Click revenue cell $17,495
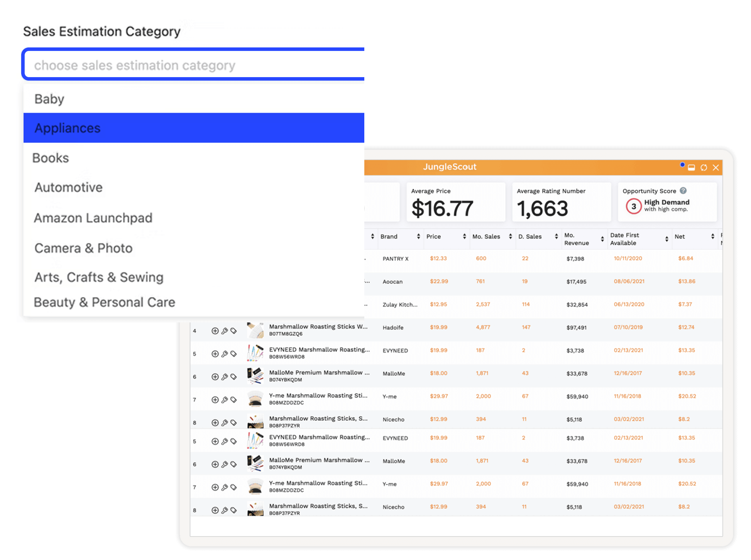 click(x=576, y=282)
